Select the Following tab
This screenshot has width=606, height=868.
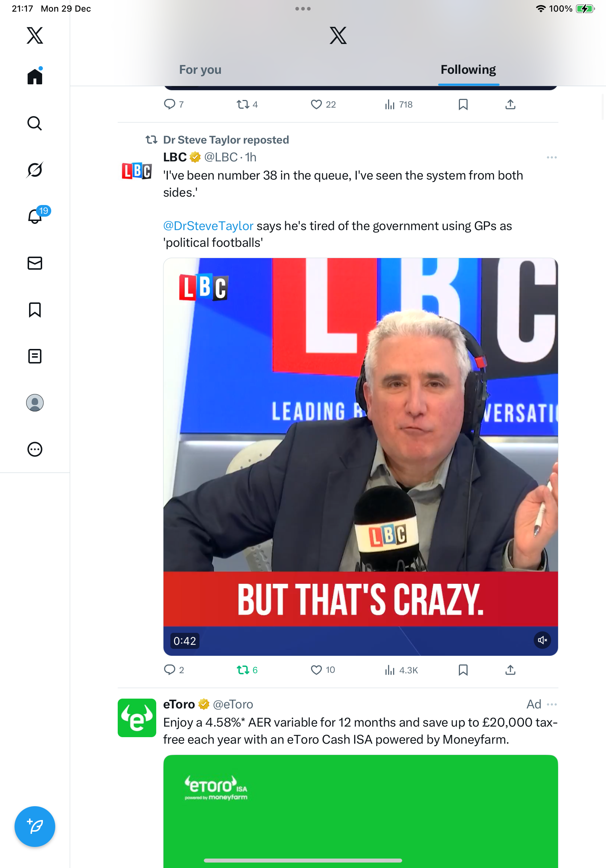tap(468, 69)
